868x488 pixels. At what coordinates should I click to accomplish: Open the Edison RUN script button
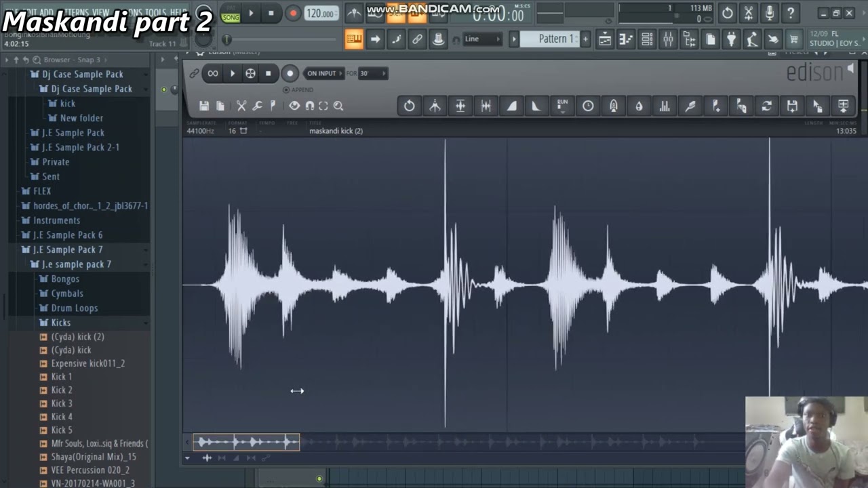562,106
